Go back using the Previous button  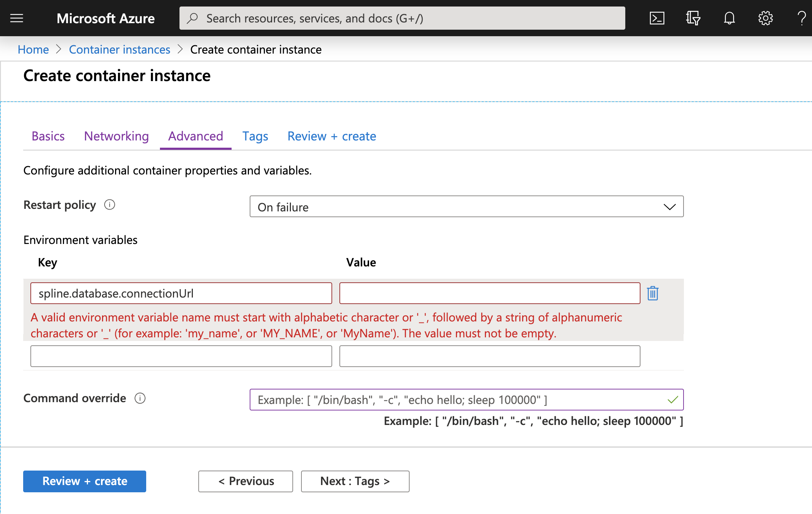pyautogui.click(x=245, y=481)
